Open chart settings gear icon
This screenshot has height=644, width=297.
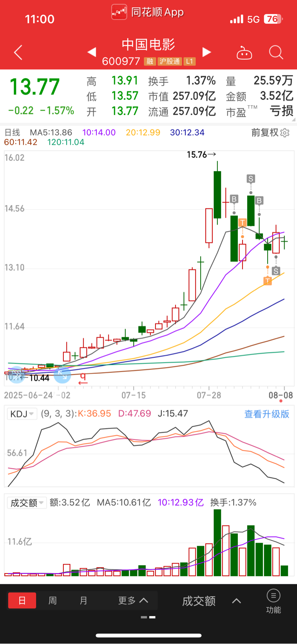tap(285, 133)
